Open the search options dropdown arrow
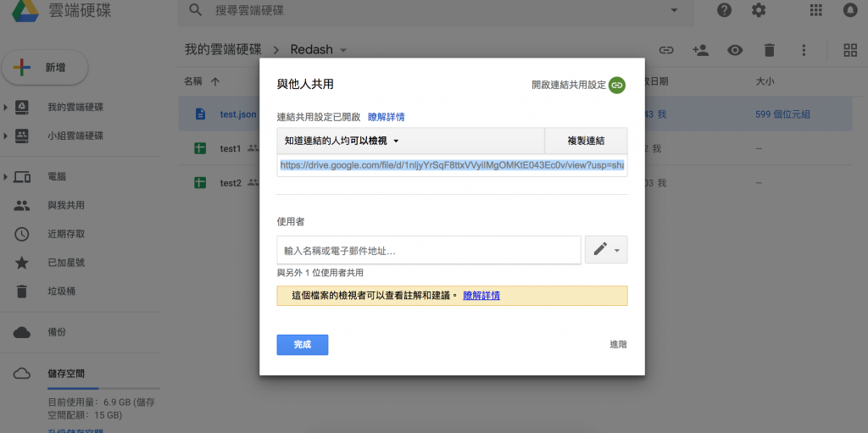Screen dimensions: 868x433 click(x=674, y=10)
